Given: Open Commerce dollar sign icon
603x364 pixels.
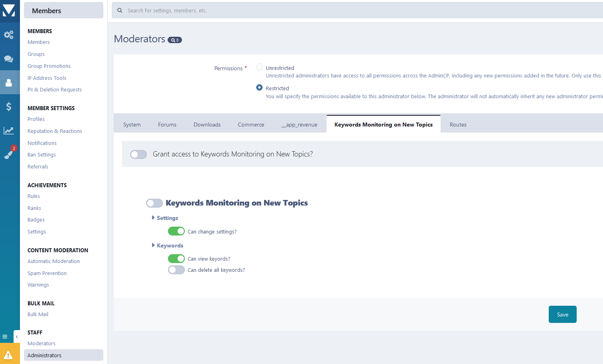Looking at the screenshot, I should [9, 107].
